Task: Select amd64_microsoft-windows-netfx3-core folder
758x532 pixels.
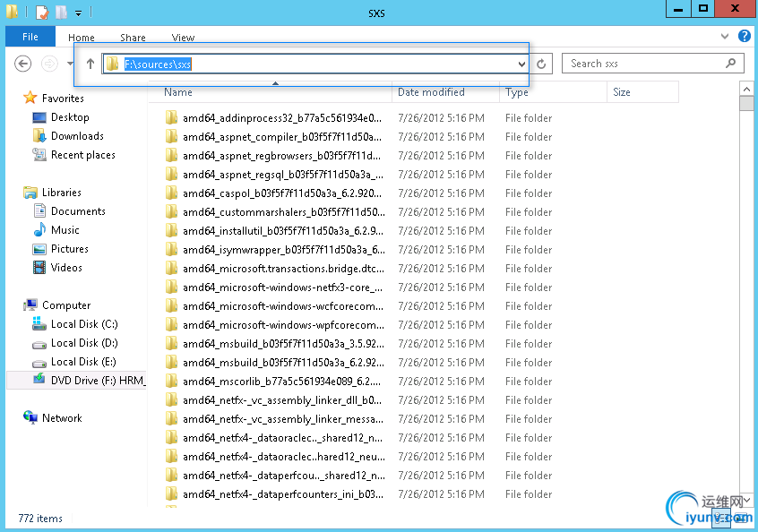Action: click(282, 287)
